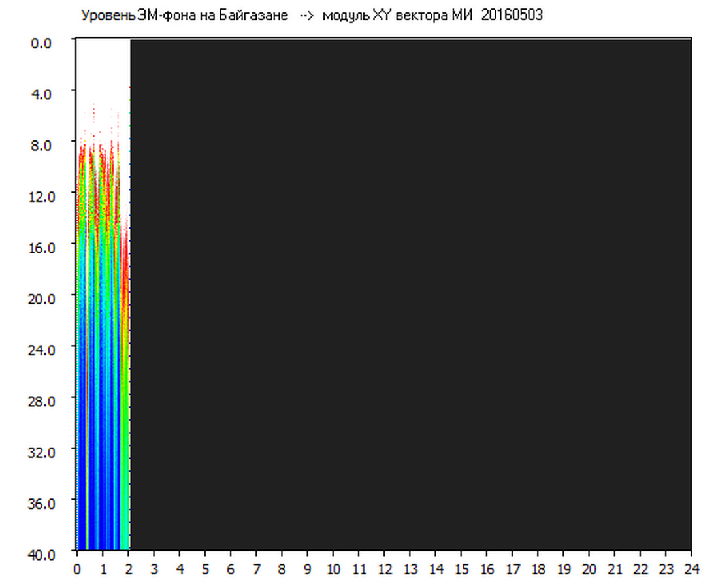Select hour 0 on the horizontal axis
Image resolution: width=716 pixels, height=588 pixels.
point(77,569)
